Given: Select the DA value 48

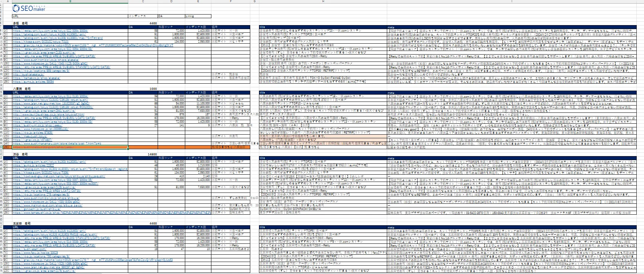Looking at the screenshot, I should point(143,165).
